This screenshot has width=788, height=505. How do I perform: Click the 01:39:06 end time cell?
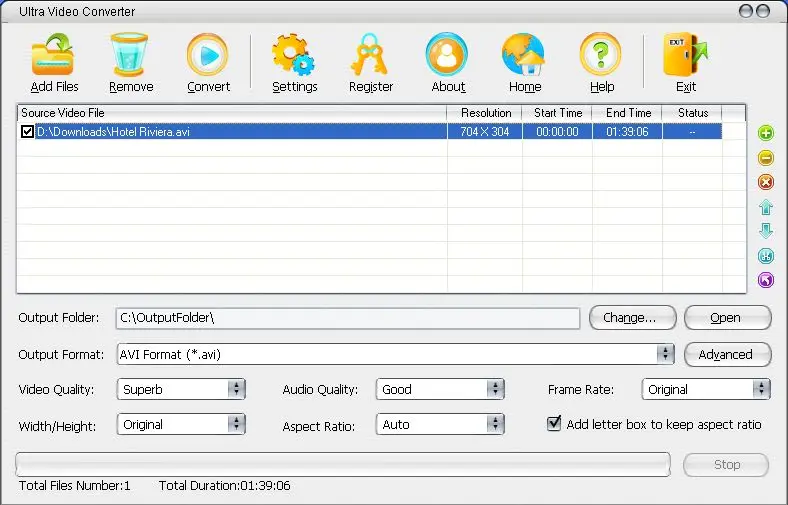point(627,132)
